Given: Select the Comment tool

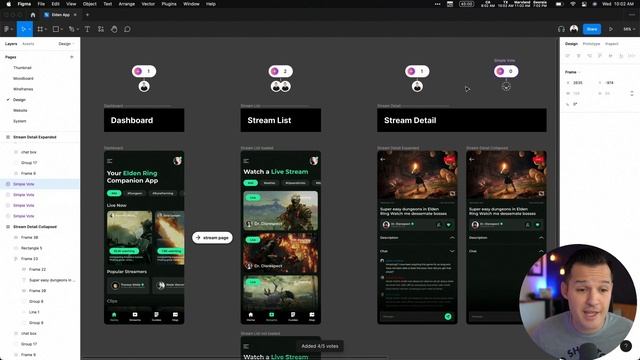Looking at the screenshot, I should click(x=127, y=29).
